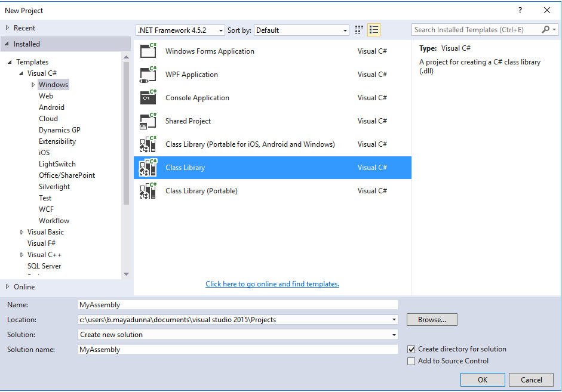
Task: Open the .NET Framework 4.5.2 dropdown
Action: pos(180,30)
